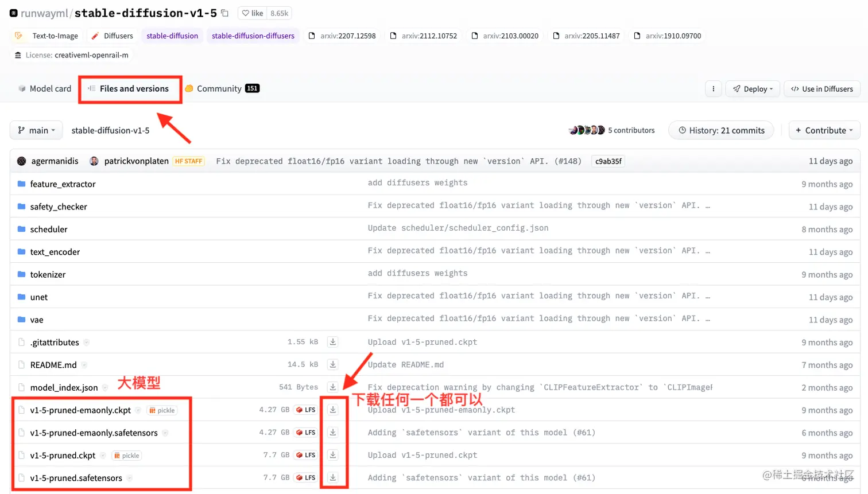This screenshot has height=494, width=868.
Task: Like the stable-diffusion-v1-5 model
Action: click(x=253, y=13)
